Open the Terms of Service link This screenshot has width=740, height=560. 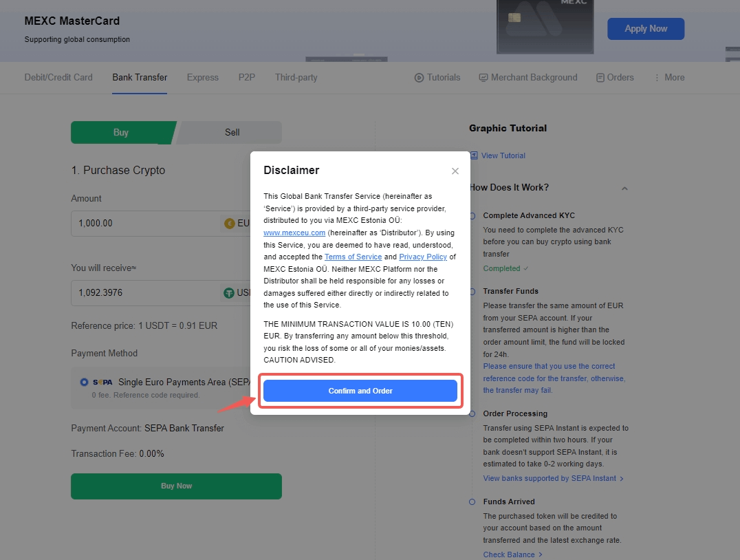coord(353,257)
